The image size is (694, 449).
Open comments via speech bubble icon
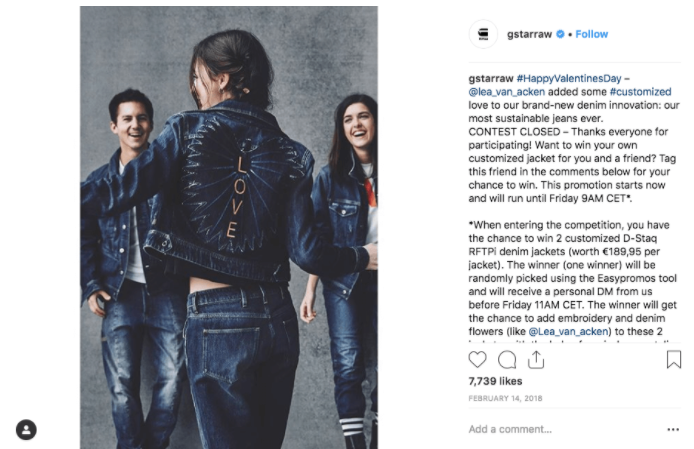tap(507, 360)
